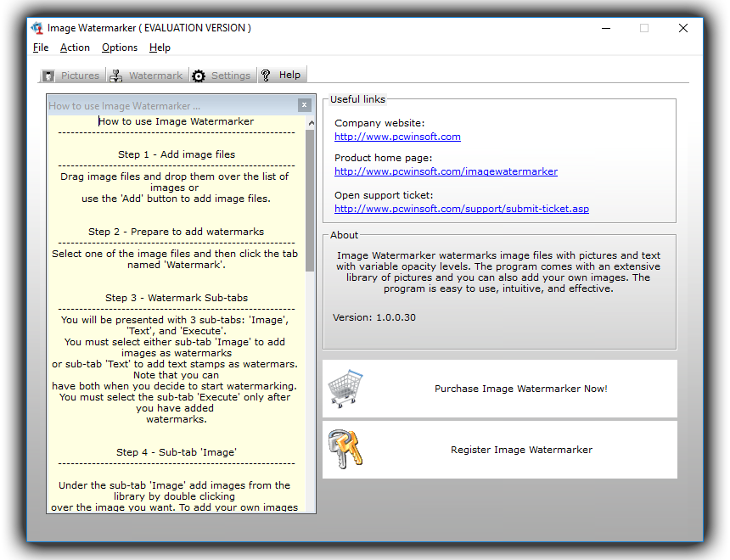
Task: Open the Help menu in menu bar
Action: [160, 48]
